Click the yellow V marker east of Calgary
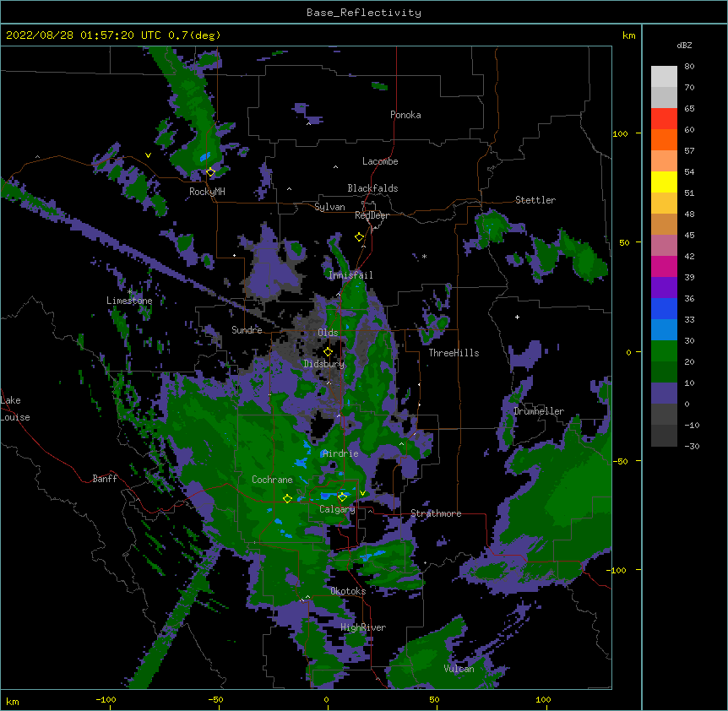This screenshot has width=728, height=711. click(362, 493)
